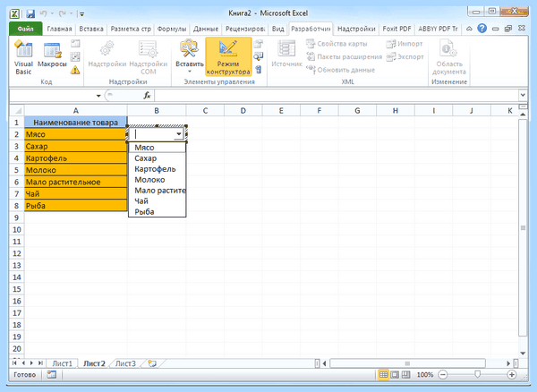Open Область документа panel

point(449,57)
